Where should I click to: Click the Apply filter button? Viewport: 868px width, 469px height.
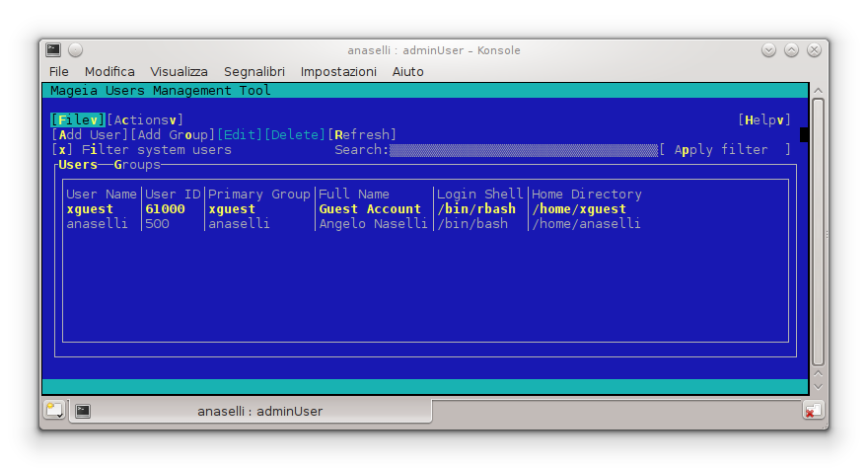(x=725, y=150)
